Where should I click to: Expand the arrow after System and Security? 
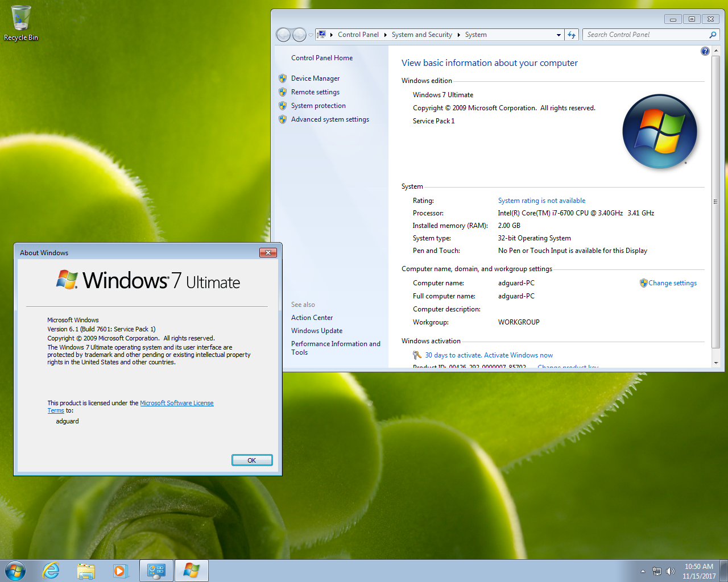point(459,35)
